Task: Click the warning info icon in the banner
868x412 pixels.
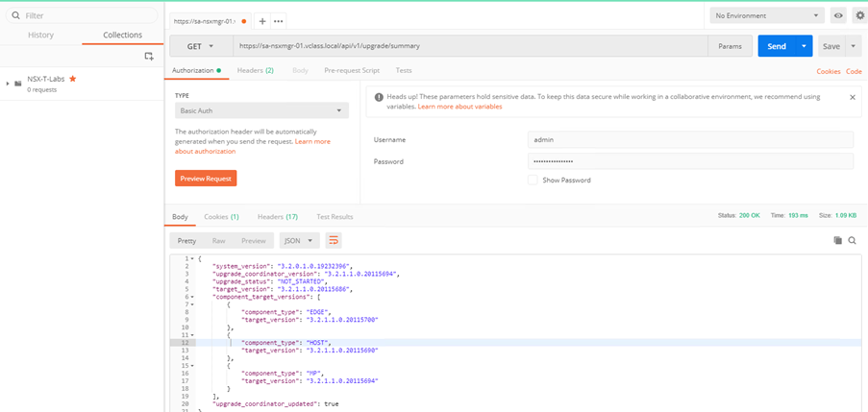Action: [x=379, y=97]
